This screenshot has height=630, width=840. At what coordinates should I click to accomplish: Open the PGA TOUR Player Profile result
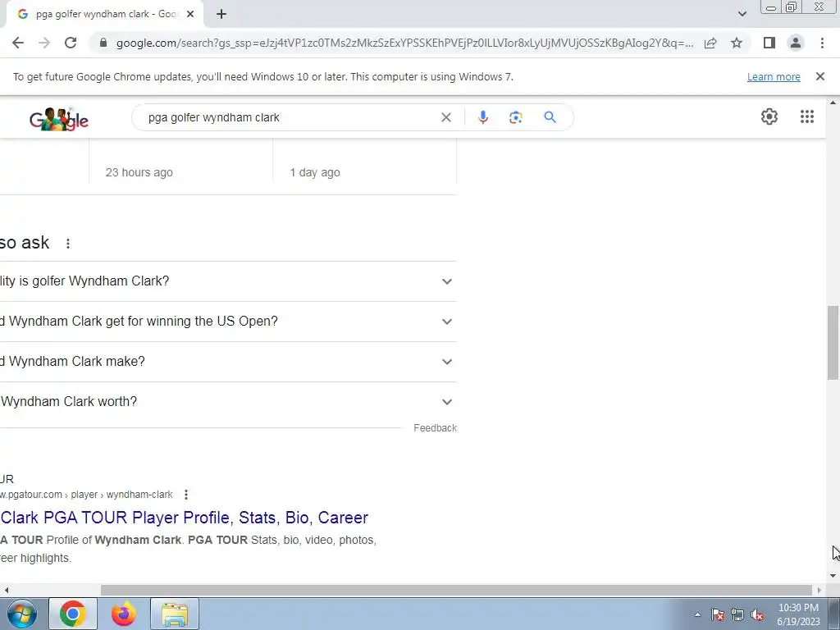click(x=185, y=518)
